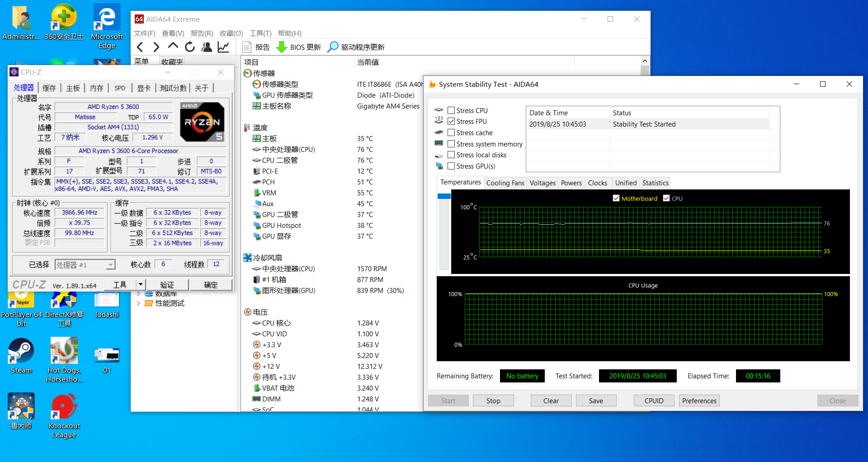Image resolution: width=868 pixels, height=462 pixels.
Task: Open the 工具 dropdown arrow in CPU-Z
Action: 141,284
